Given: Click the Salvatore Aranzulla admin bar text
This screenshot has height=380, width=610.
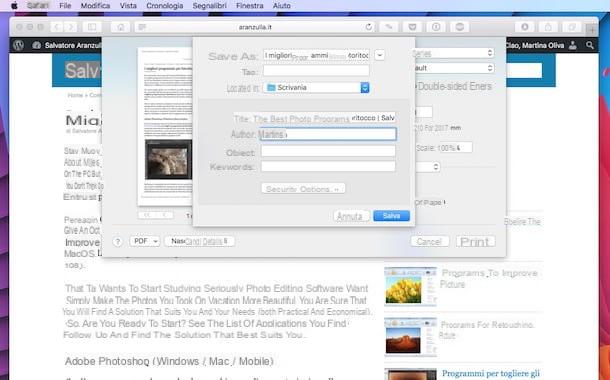Looking at the screenshot, I should (73, 46).
